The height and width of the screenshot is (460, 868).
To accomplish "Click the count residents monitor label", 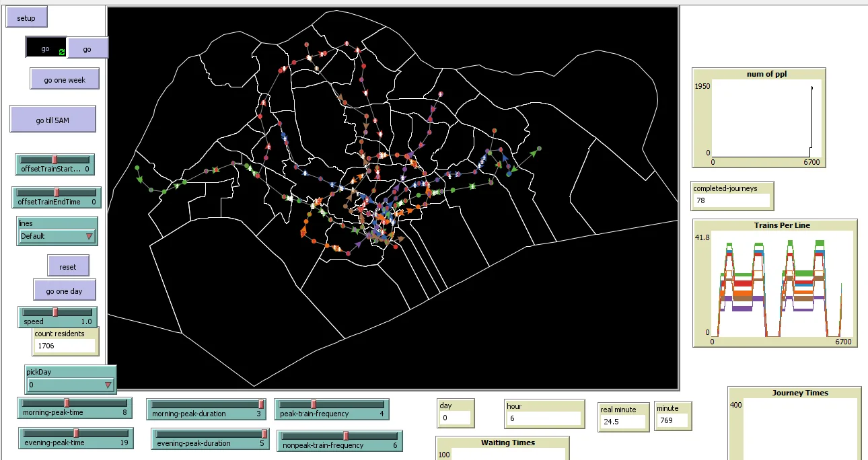I will point(59,334).
